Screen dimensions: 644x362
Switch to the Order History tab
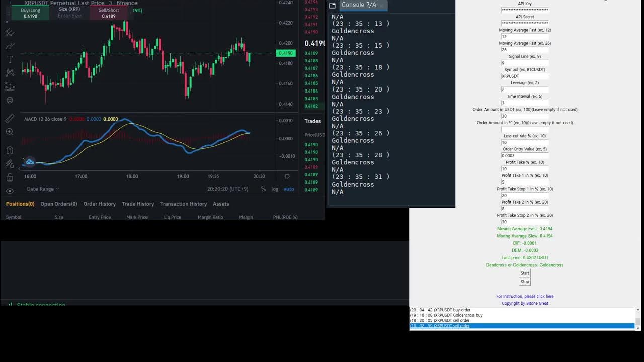tap(99, 204)
